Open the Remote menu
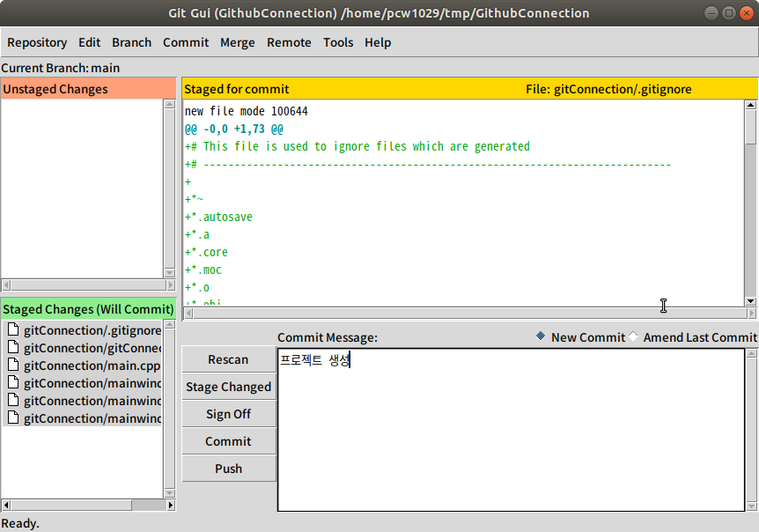This screenshot has height=532, width=759. (x=289, y=42)
